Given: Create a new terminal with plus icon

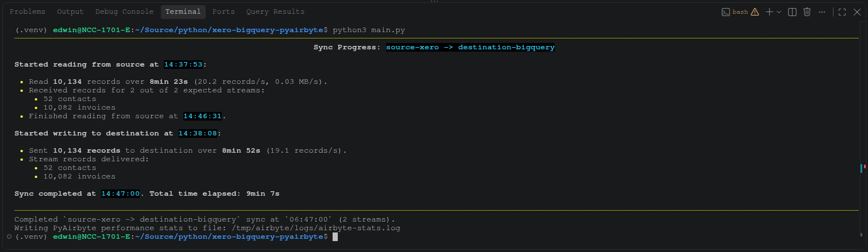Looking at the screenshot, I should (x=770, y=11).
